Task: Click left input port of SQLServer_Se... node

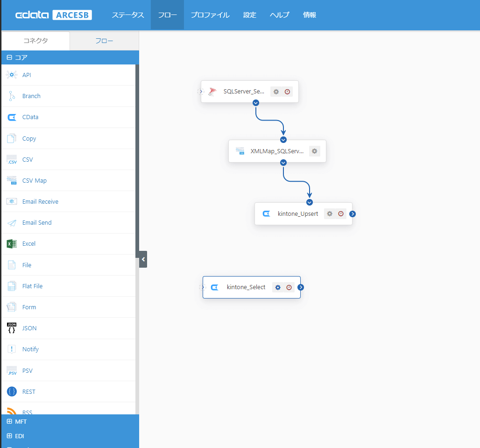Action: coord(201,91)
